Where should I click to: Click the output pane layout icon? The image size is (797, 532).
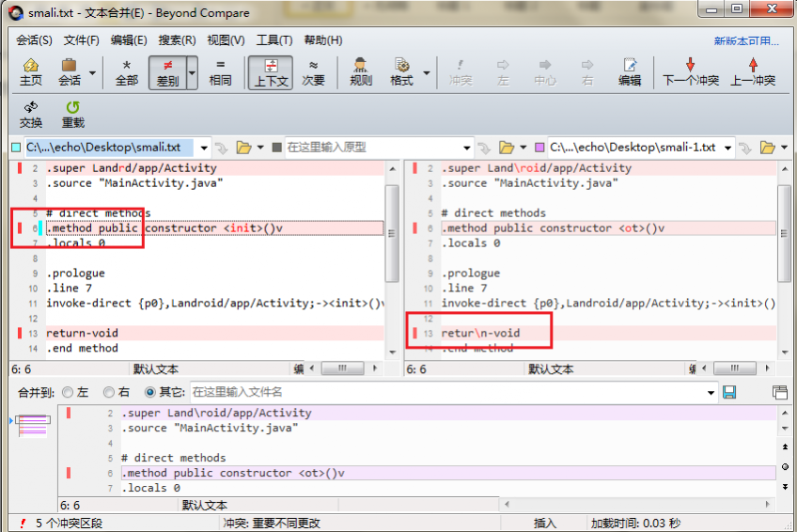tap(780, 392)
